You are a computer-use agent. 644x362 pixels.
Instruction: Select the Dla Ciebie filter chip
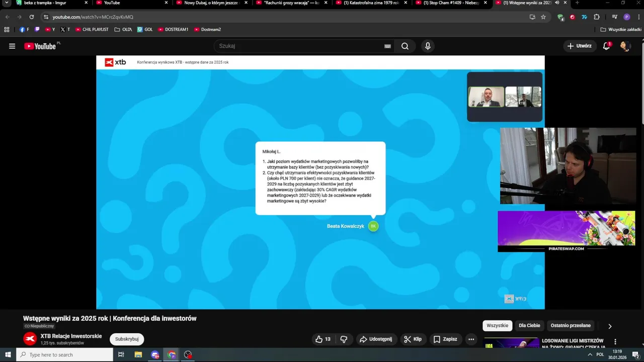point(529,326)
